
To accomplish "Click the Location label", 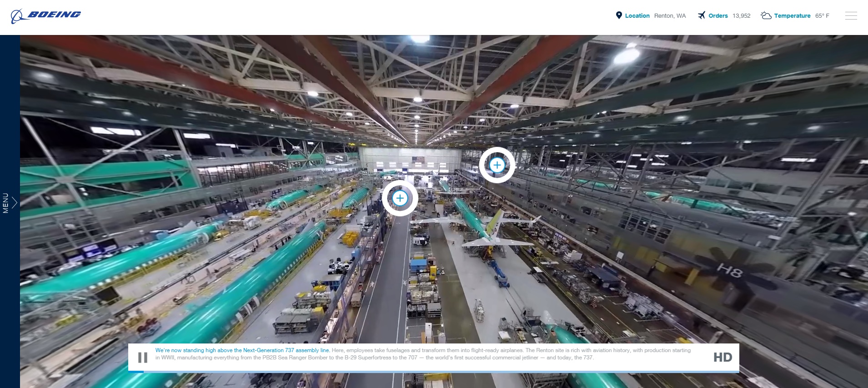I will (637, 16).
